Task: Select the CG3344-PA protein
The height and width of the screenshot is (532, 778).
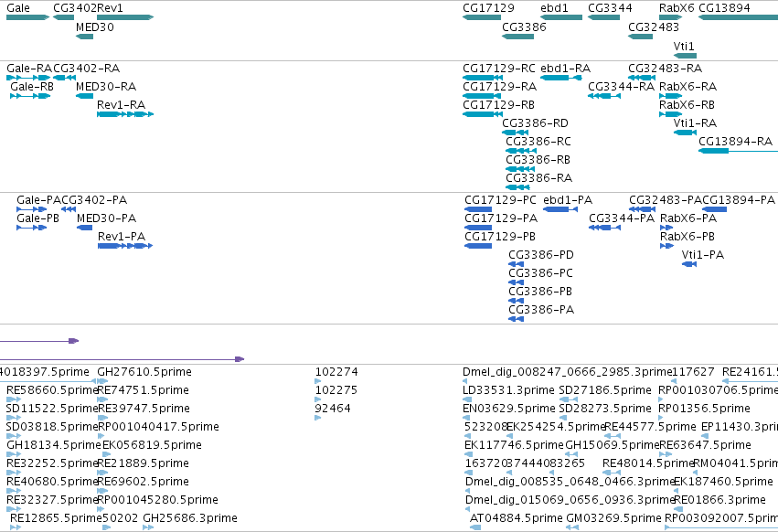Action: pos(605,228)
